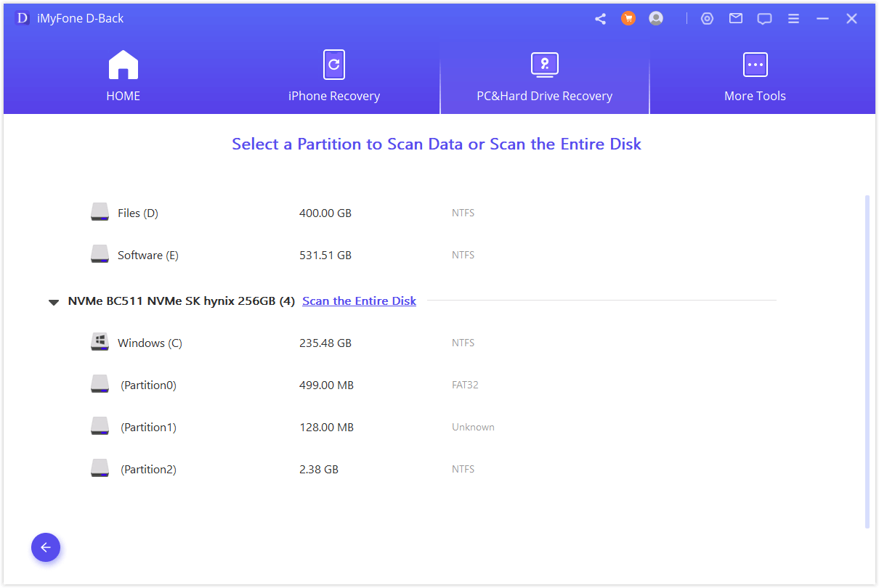
Task: Click NTFS label in Windows (C) row
Action: (x=463, y=343)
